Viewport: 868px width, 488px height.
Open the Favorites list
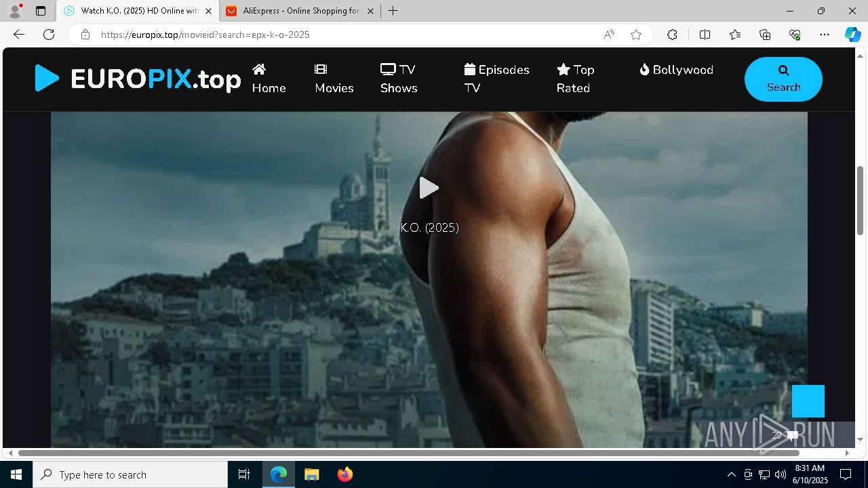pyautogui.click(x=735, y=35)
